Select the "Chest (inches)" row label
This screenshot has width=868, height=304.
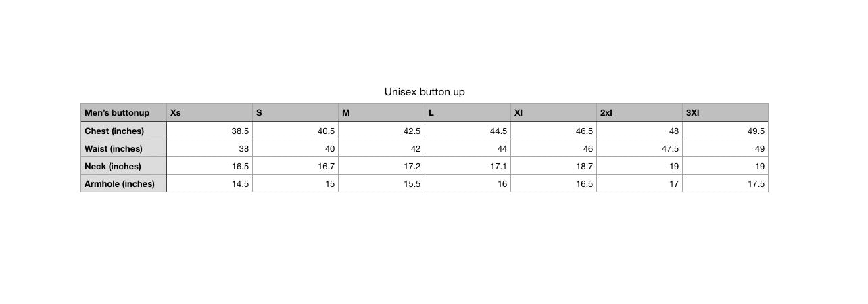coord(114,131)
